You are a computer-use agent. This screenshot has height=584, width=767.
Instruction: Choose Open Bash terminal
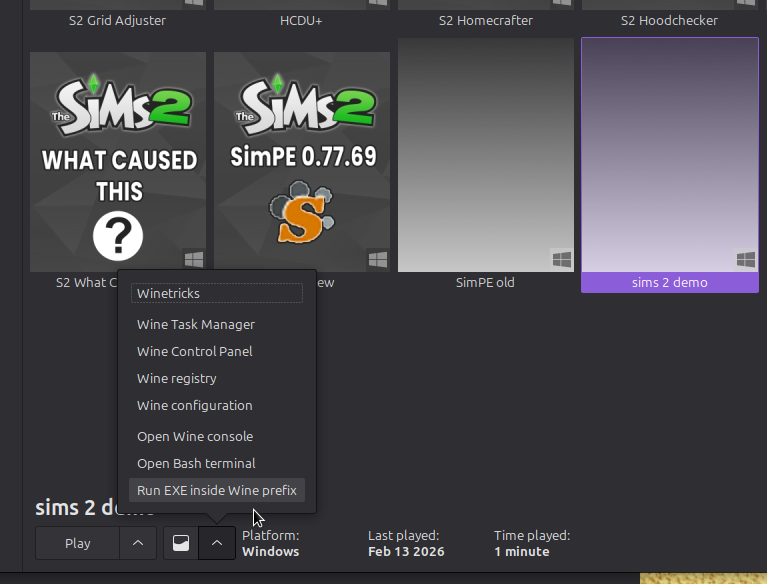(196, 463)
